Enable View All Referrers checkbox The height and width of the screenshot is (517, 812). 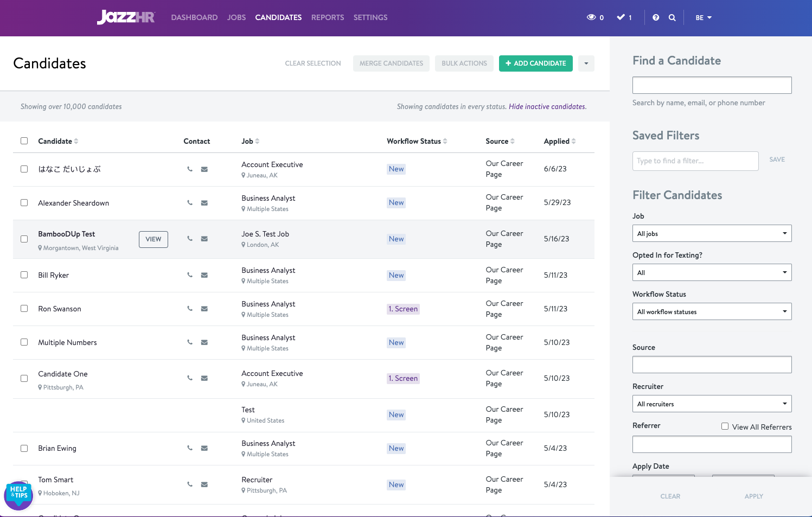725,426
